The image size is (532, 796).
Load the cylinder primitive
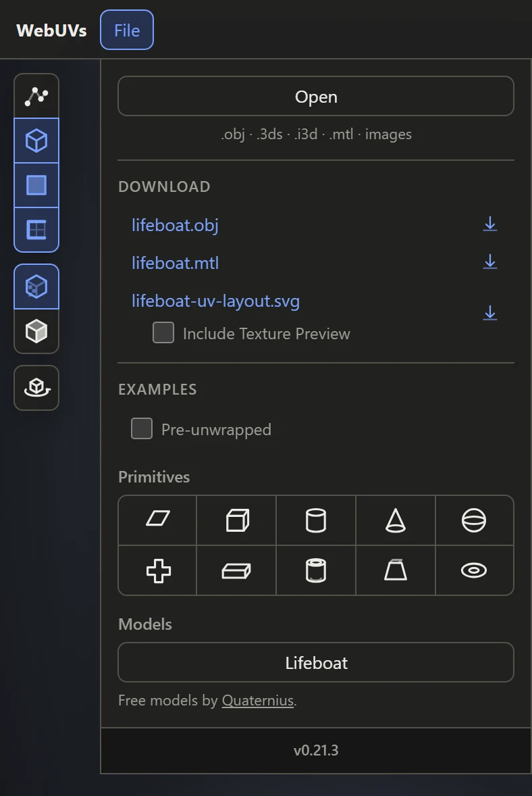(x=316, y=520)
